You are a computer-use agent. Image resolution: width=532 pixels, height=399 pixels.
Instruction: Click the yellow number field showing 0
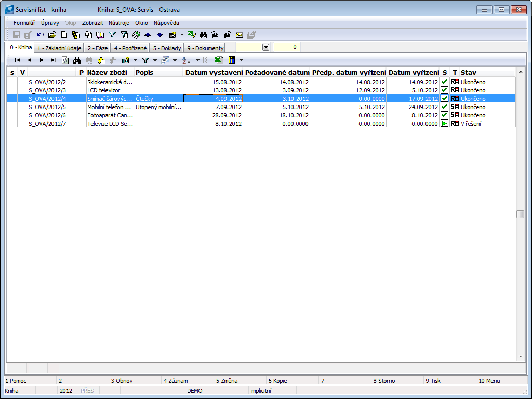pos(287,47)
